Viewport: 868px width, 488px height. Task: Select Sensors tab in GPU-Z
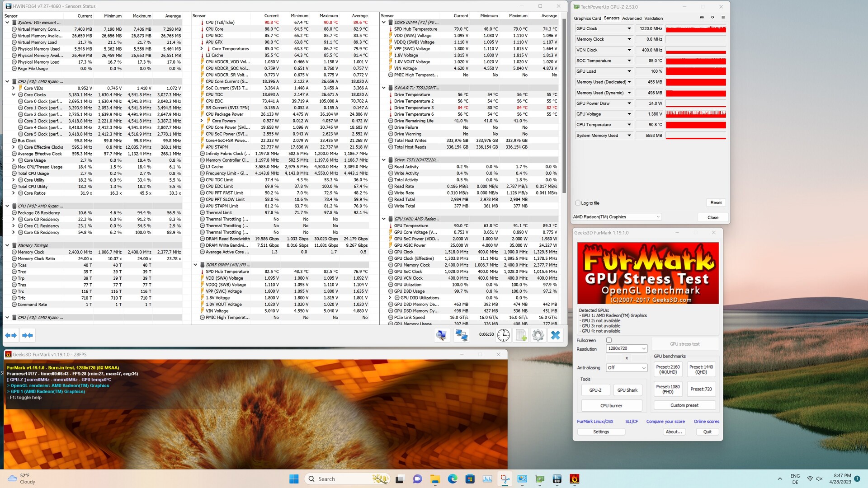coord(611,18)
